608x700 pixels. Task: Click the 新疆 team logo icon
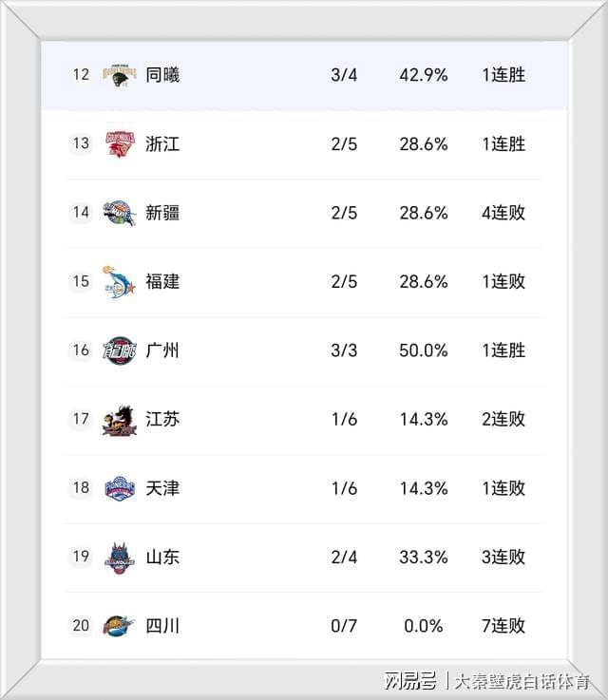tap(120, 213)
